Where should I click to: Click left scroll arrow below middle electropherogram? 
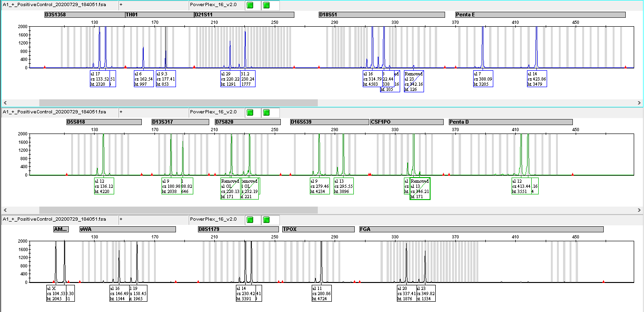(4, 210)
